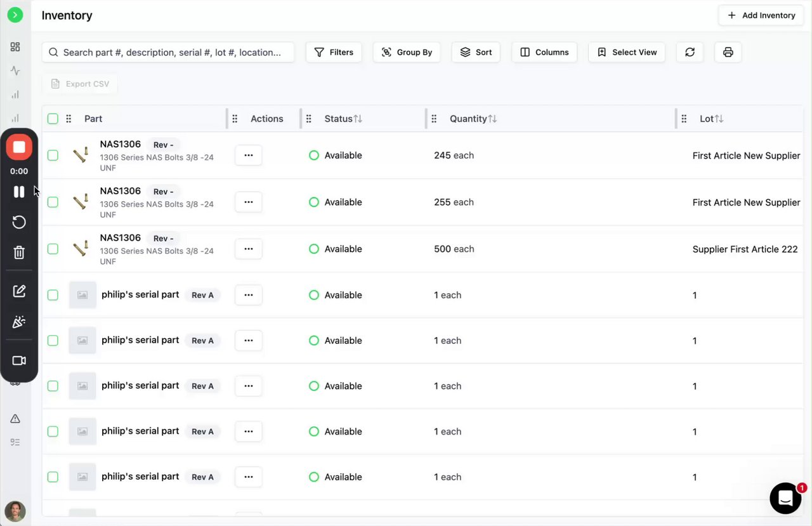Open the Group By options
This screenshot has width=812, height=526.
407,52
